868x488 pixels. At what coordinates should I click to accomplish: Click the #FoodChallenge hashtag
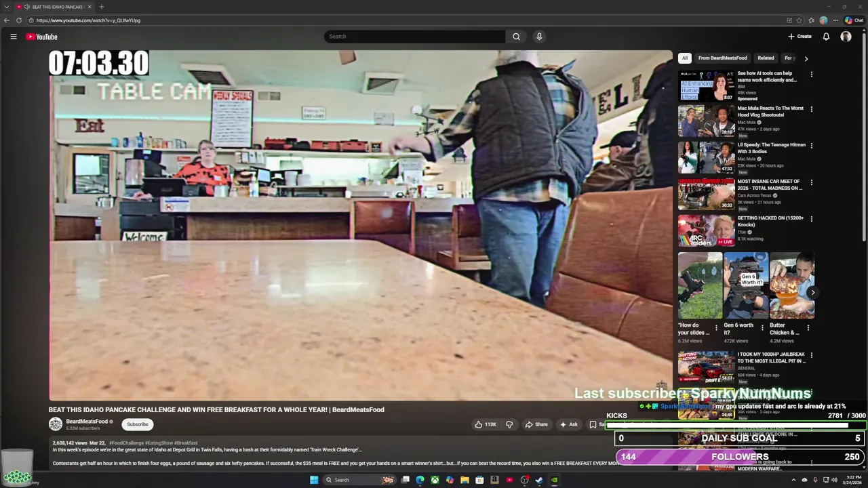tap(126, 443)
